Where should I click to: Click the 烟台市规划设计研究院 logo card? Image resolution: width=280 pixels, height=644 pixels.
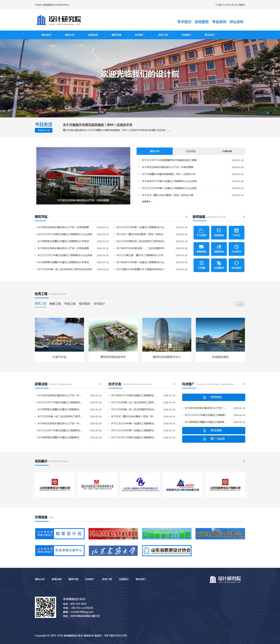97,485
